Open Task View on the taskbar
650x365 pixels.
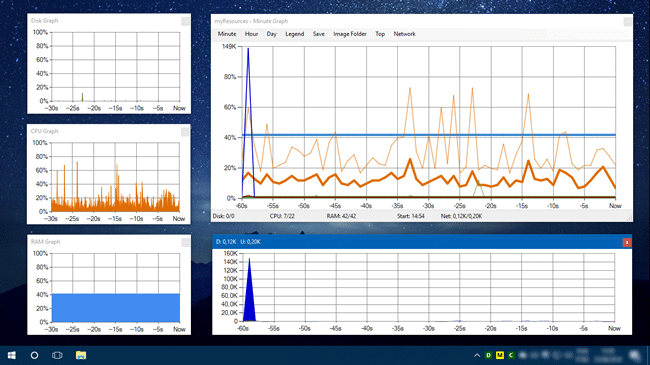(57, 355)
